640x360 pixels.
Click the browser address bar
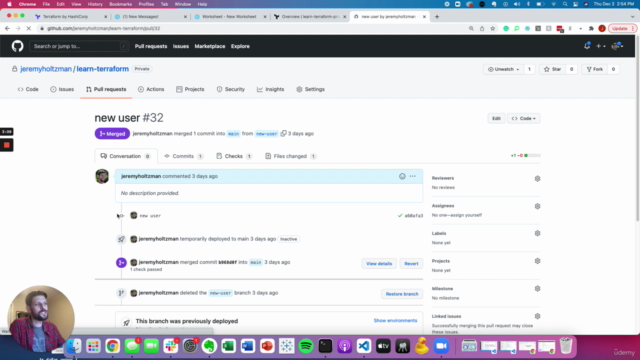[253, 29]
